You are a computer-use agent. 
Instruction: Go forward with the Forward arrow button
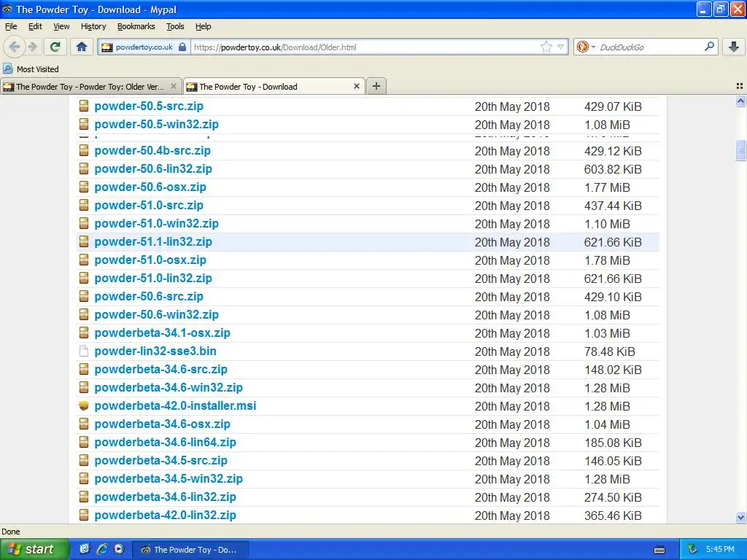click(32, 47)
